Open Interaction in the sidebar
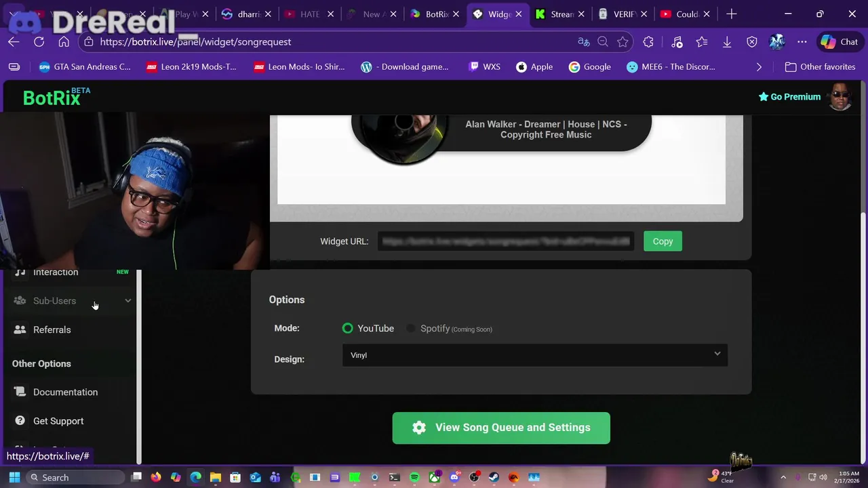 [56, 272]
